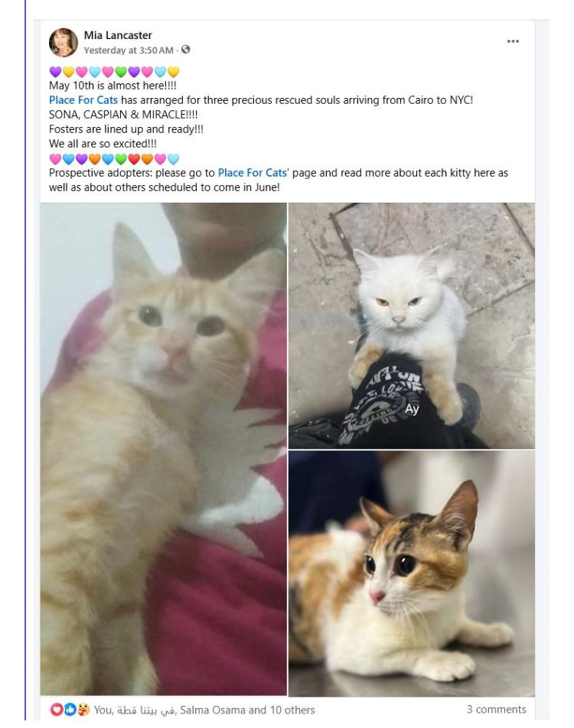The image size is (574, 728).
Task: Click the 'Ay' overlay on white cat photo
Action: (x=412, y=409)
